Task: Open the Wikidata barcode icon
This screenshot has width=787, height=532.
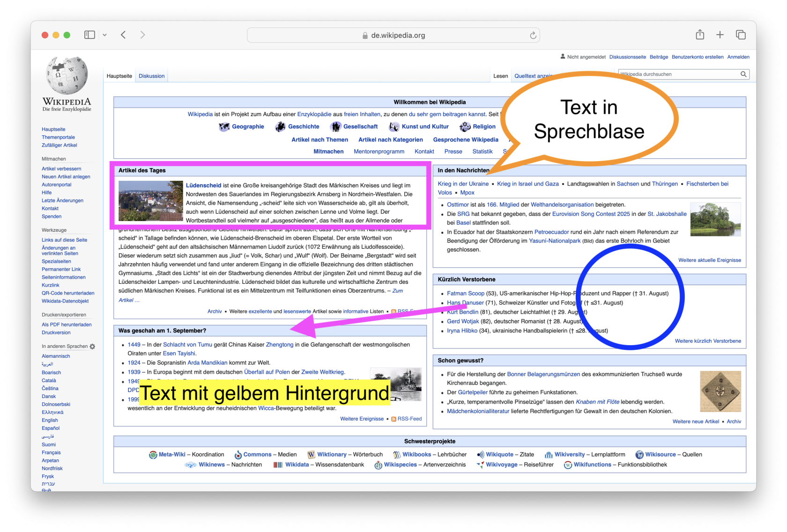Action: tap(278, 465)
